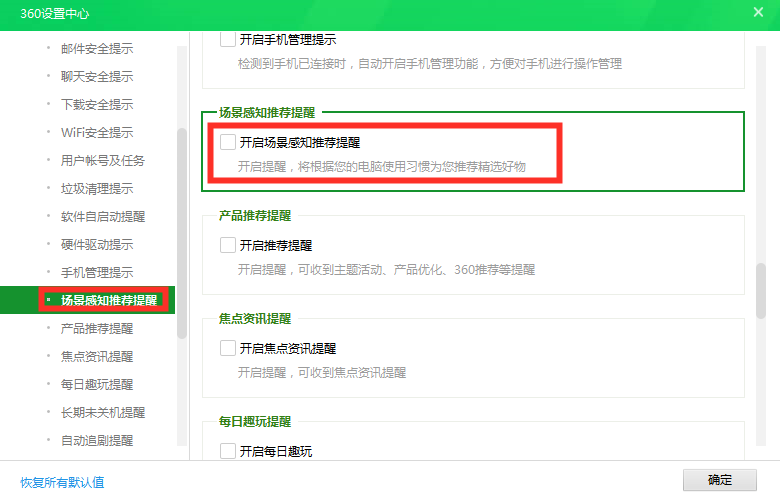780x500 pixels.
Task: Open 焦点资讯提醒 sidebar item
Action: [97, 356]
